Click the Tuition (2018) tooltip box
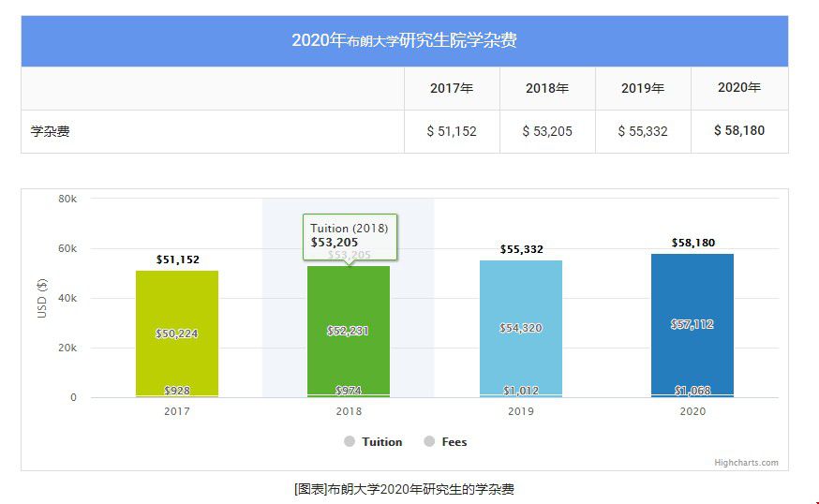Viewport: 819px width, 504px height. (350, 237)
